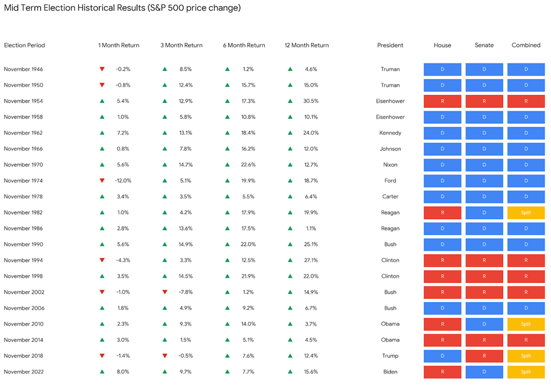Click the yellow Split cell for November 1982
Screen dimensions: 551x392
[x=526, y=213]
